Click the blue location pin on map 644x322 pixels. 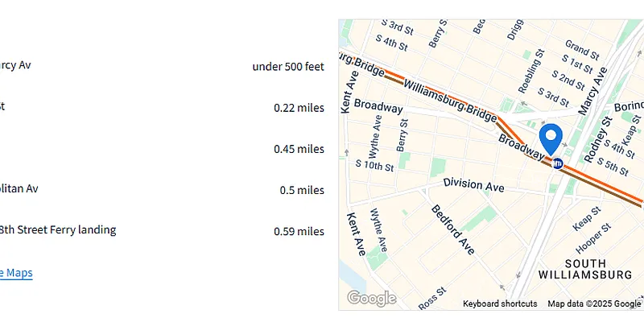[x=551, y=137]
